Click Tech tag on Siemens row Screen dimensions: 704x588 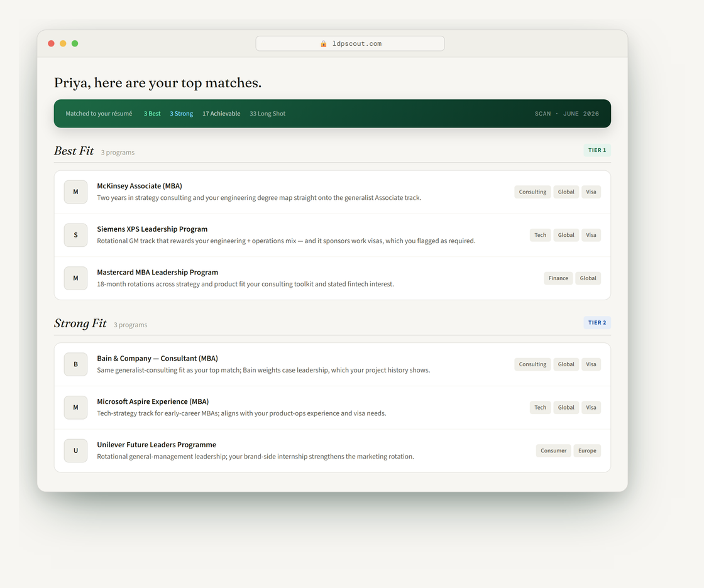(540, 235)
